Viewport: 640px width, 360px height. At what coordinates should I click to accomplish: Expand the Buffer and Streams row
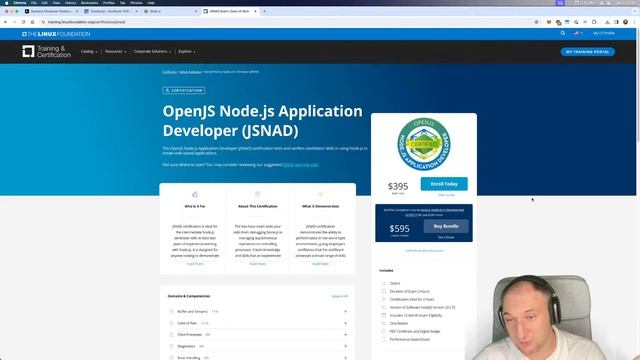(258, 311)
